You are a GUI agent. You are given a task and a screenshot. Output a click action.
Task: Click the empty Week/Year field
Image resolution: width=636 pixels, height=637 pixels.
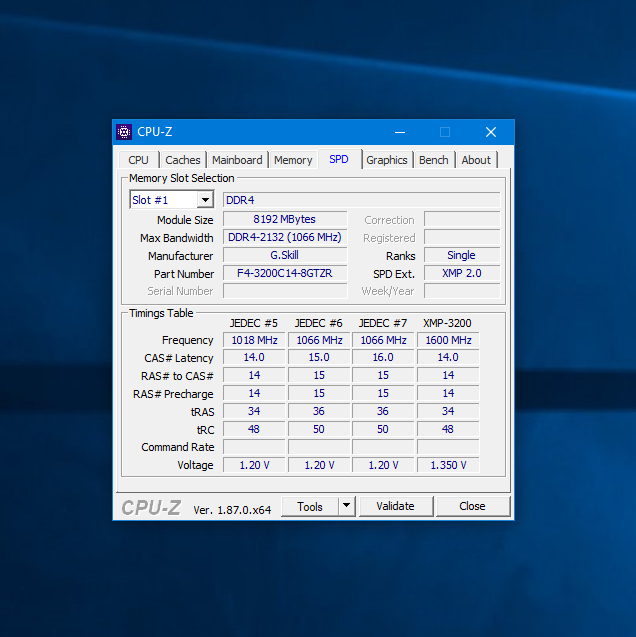[462, 291]
